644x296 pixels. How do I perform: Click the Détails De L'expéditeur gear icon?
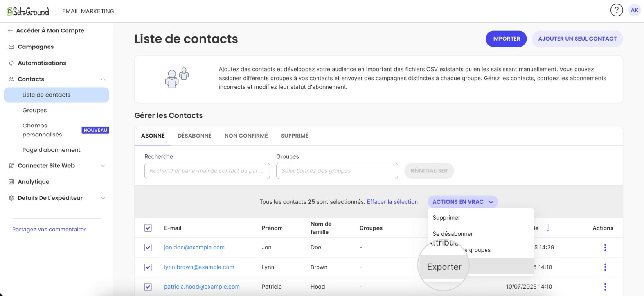[11, 198]
